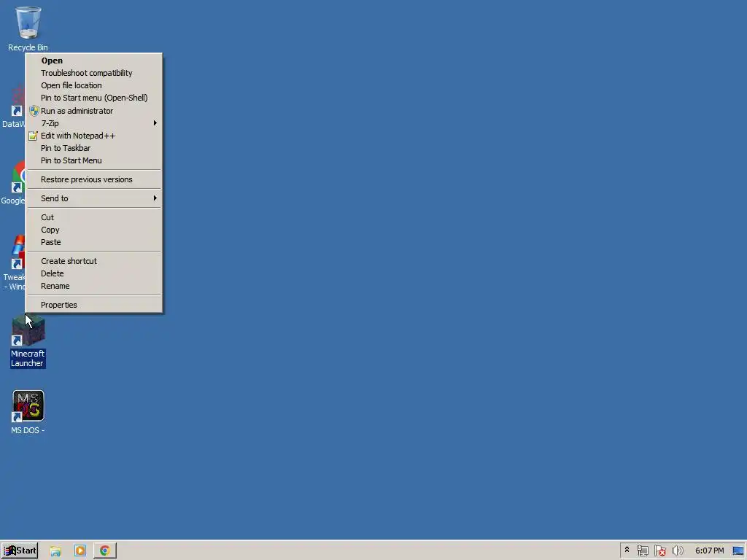Choose Restore previous versions
Screen dimensions: 747x560
pyautogui.click(x=94, y=179)
